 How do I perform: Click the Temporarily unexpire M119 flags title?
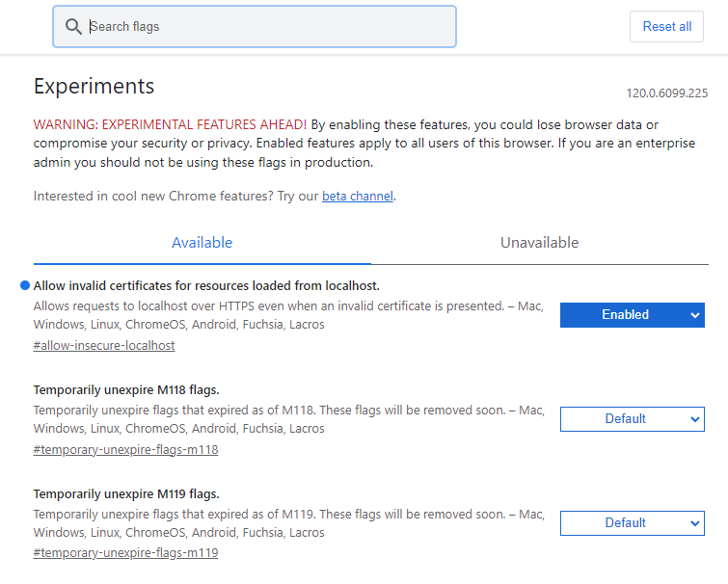pos(126,494)
